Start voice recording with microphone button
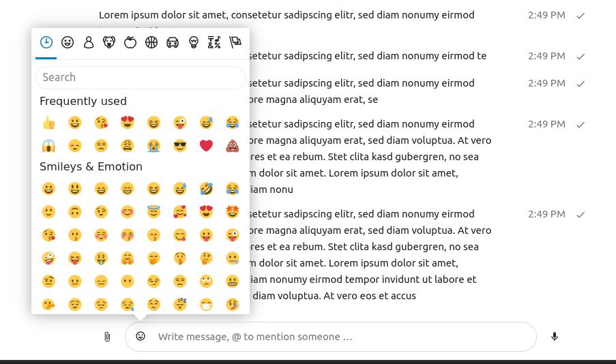 click(555, 337)
